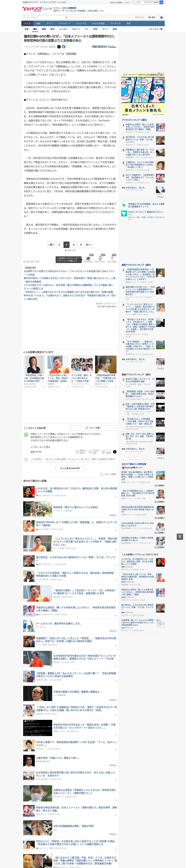
Task: Open the 有料 tab
Action: pyautogui.click(x=128, y=24)
